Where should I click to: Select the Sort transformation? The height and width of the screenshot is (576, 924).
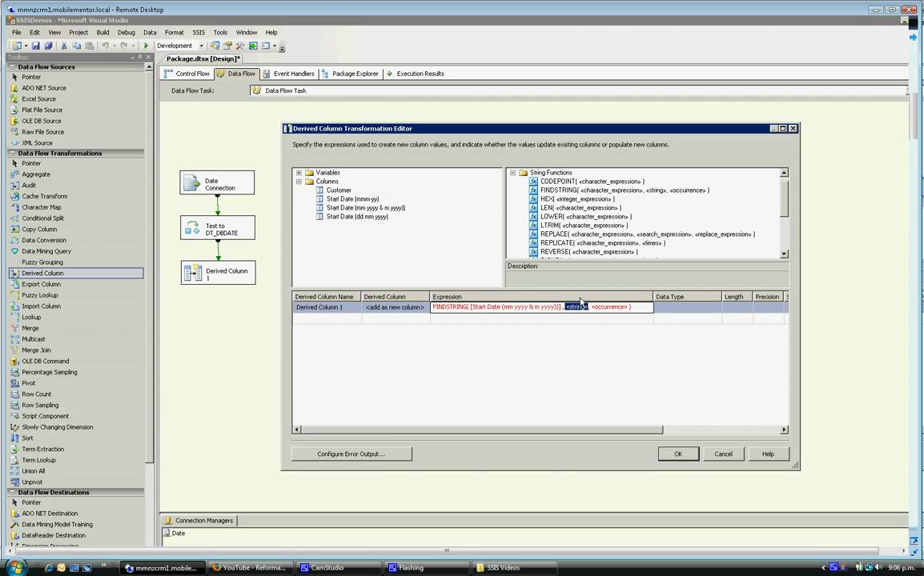pyautogui.click(x=27, y=438)
